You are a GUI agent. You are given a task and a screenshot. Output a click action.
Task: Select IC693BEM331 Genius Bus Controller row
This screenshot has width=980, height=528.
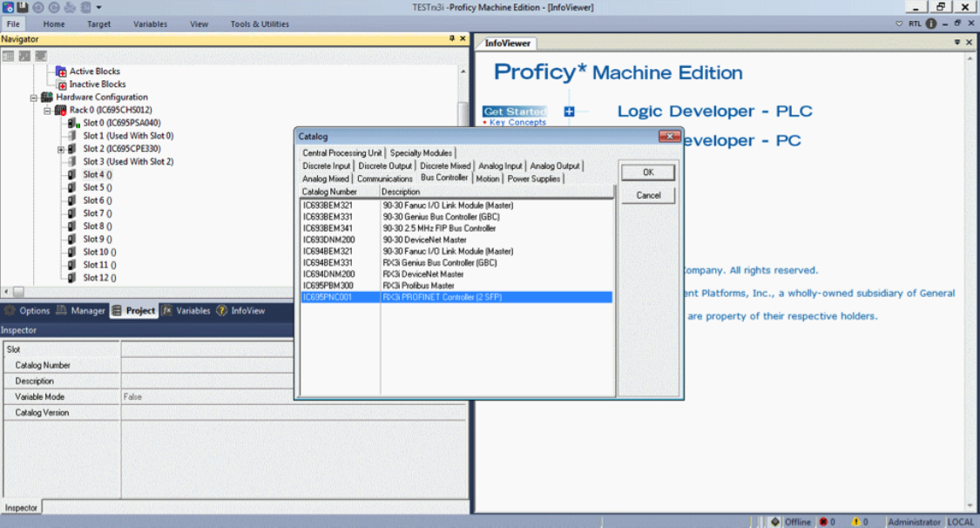tap(456, 217)
